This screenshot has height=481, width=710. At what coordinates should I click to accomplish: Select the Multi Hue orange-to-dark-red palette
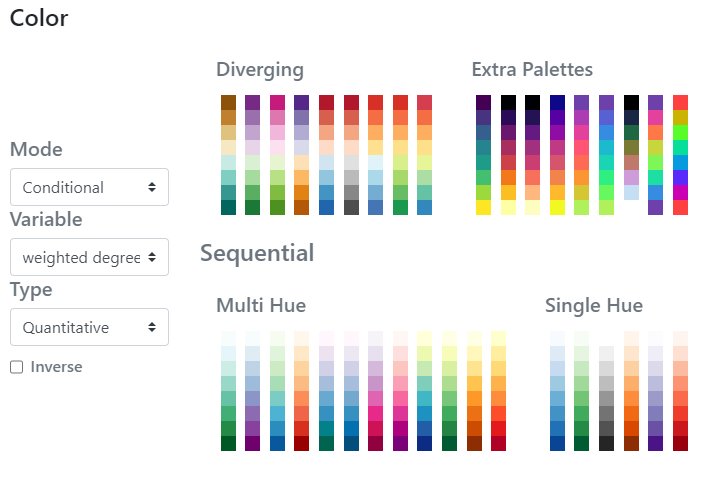pos(302,391)
